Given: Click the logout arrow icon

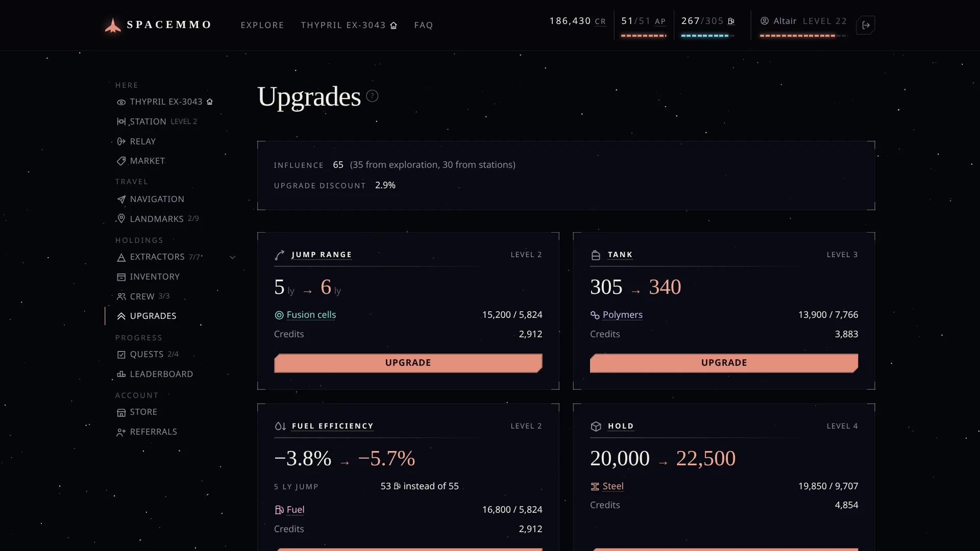Looking at the screenshot, I should pyautogui.click(x=866, y=25).
